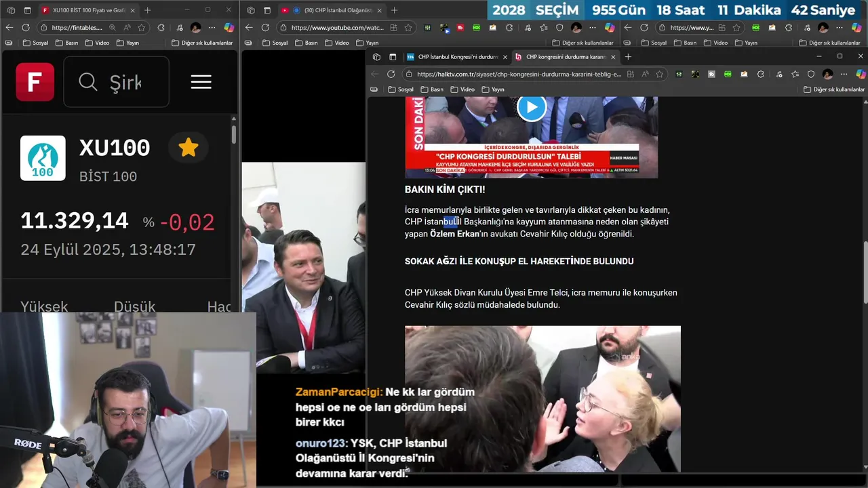The image size is (868, 488).
Task: Open the Fintables hamburger menu
Action: 201,82
